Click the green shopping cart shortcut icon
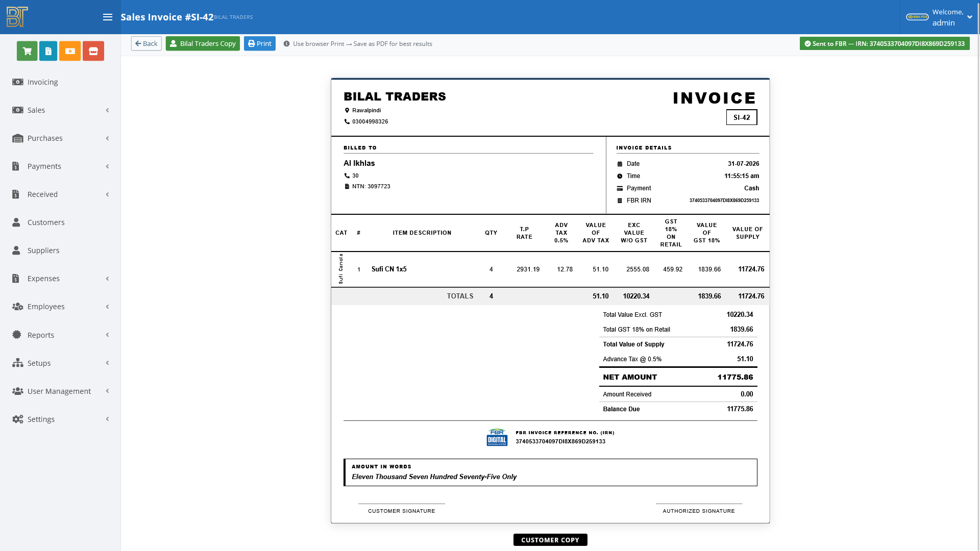 (x=27, y=51)
